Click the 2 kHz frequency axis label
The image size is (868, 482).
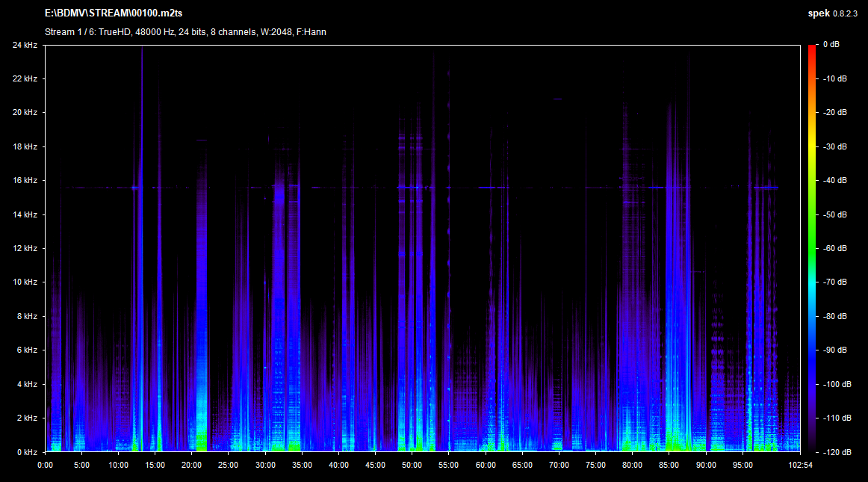pyautogui.click(x=28, y=418)
